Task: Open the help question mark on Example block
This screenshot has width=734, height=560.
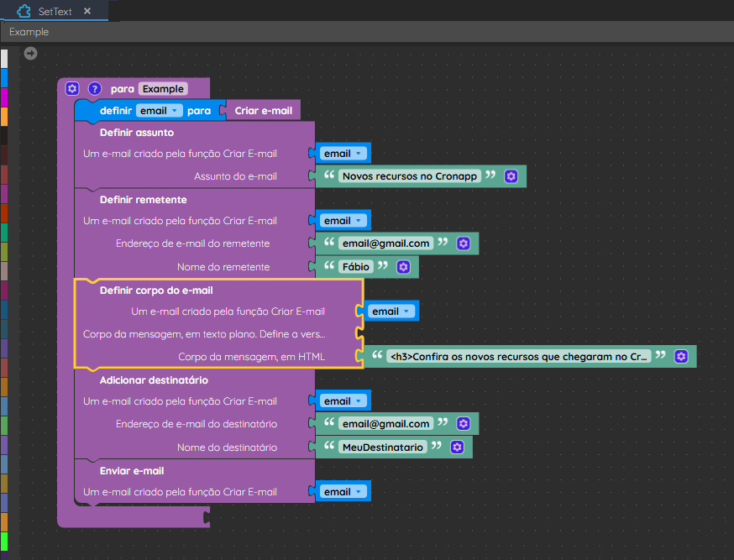Action: point(95,88)
